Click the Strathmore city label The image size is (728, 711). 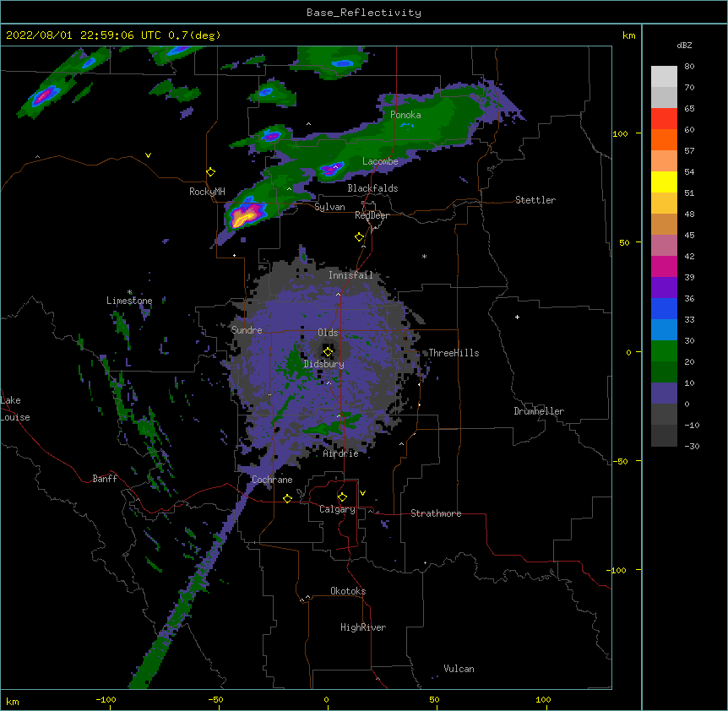coord(436,513)
